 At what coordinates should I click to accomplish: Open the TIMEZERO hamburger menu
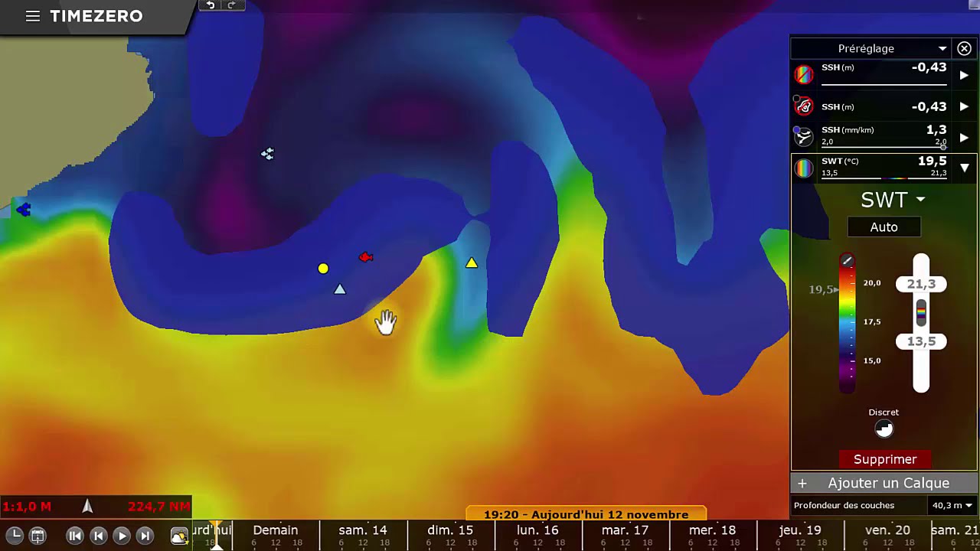(32, 16)
